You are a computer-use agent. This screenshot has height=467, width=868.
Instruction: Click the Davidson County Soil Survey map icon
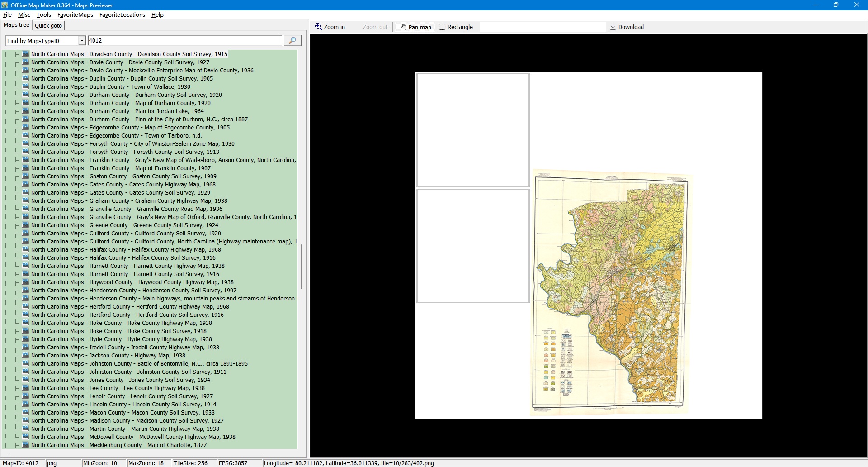tap(25, 54)
